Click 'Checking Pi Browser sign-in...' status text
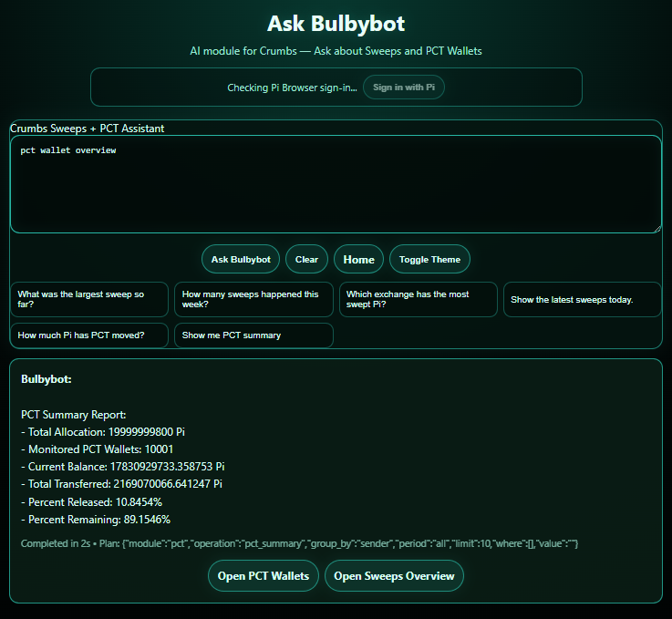672x619 pixels. click(292, 88)
